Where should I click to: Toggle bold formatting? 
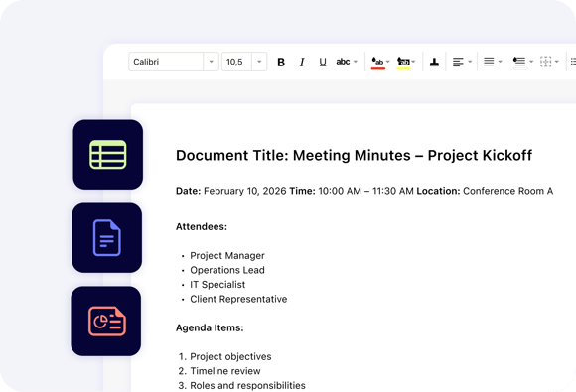[281, 63]
